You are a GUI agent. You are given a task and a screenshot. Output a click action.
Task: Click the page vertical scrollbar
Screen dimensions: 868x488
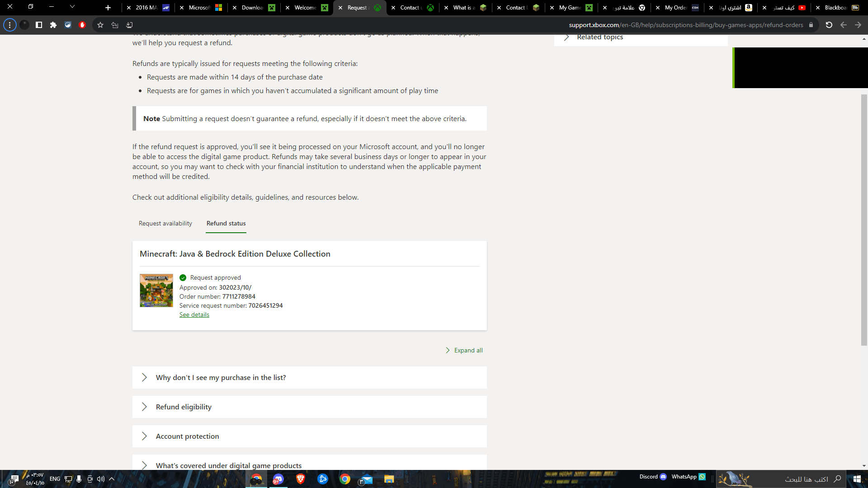[863, 219]
